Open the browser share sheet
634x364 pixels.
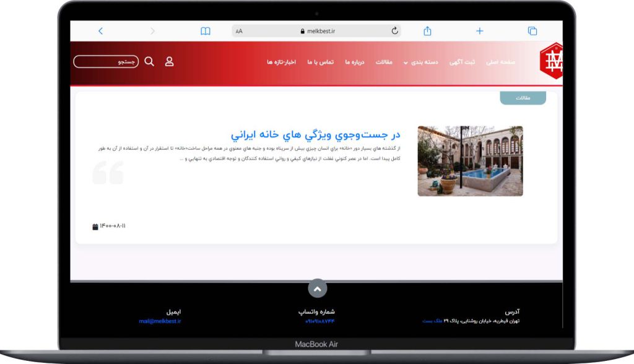[427, 31]
